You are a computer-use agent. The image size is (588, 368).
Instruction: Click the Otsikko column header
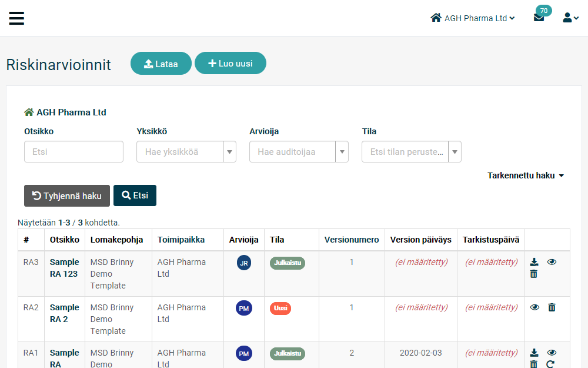click(x=65, y=240)
